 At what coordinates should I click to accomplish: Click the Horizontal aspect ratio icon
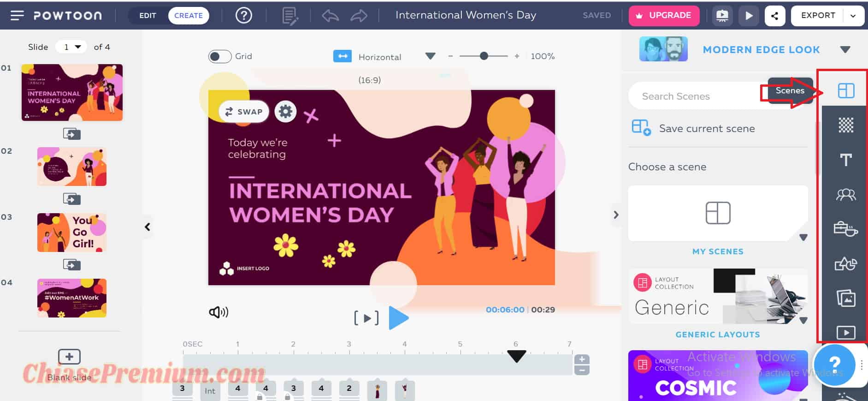342,56
